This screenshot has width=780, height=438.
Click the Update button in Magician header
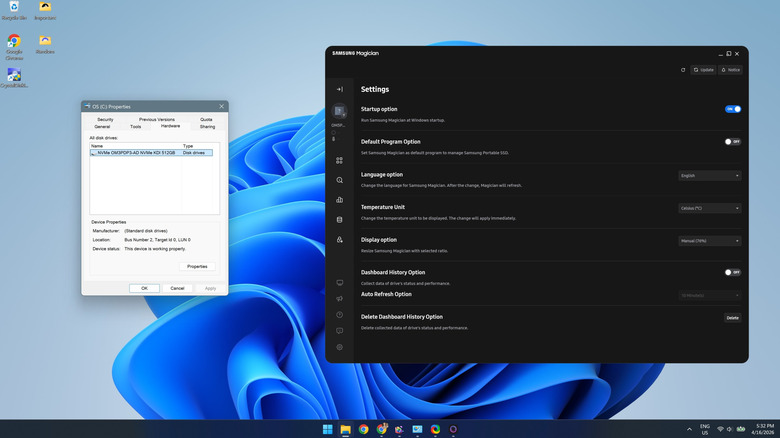(703, 70)
